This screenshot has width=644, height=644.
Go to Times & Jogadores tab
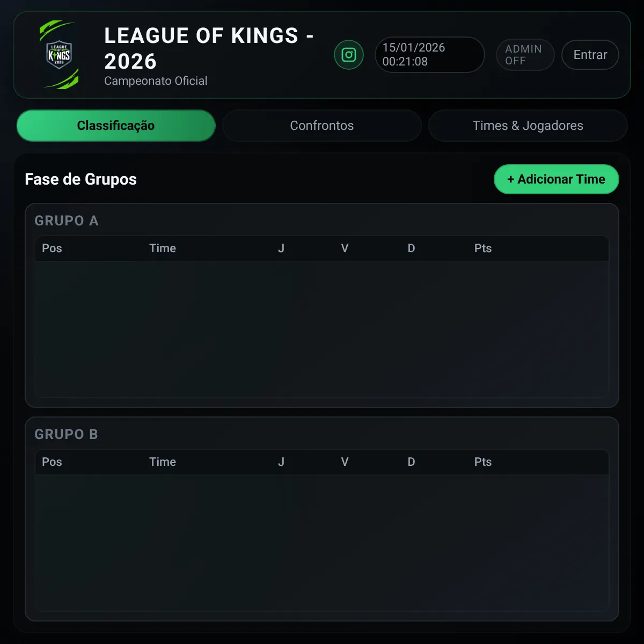(x=528, y=126)
